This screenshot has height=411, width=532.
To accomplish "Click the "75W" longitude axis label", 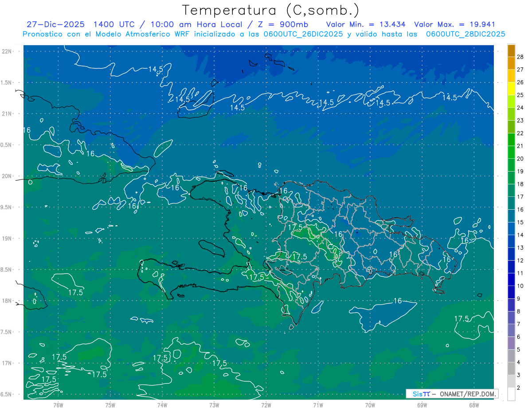I will pyautogui.click(x=110, y=405).
